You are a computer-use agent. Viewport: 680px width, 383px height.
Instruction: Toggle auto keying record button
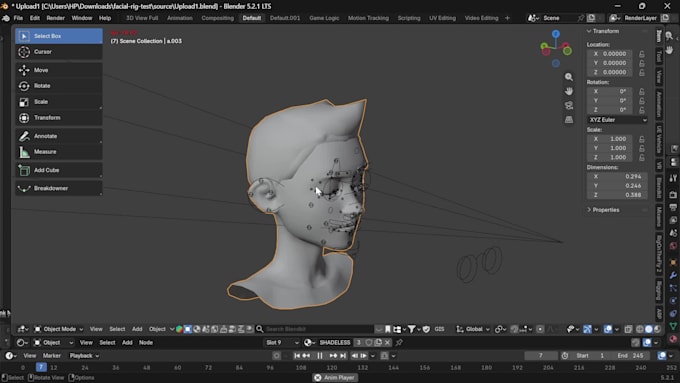[277, 356]
